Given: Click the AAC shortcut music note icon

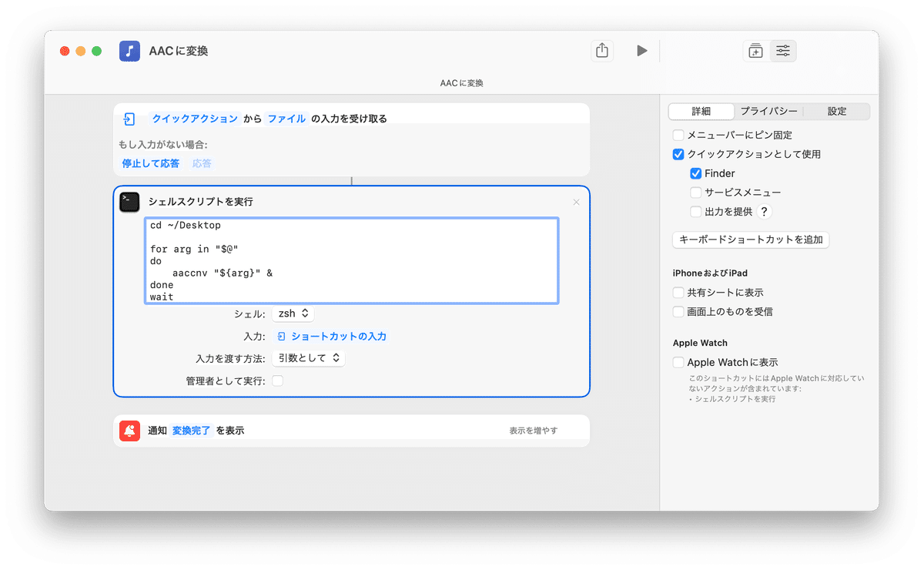Looking at the screenshot, I should pyautogui.click(x=129, y=51).
